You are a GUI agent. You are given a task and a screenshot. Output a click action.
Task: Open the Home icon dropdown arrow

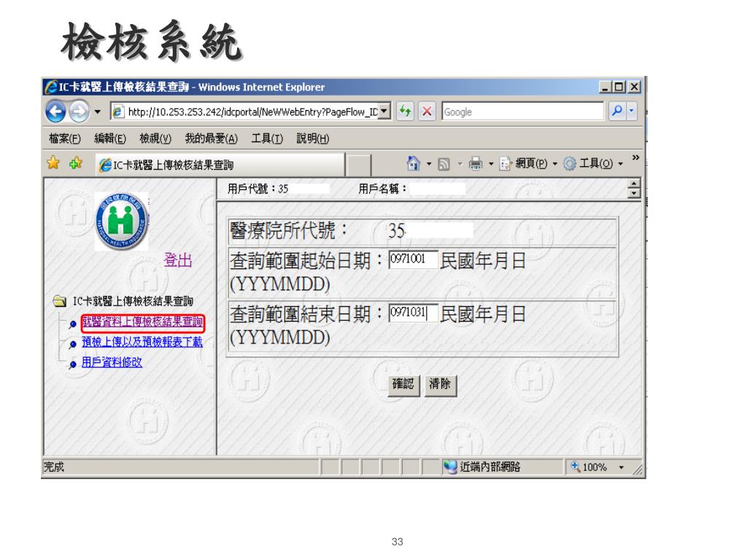point(429,164)
